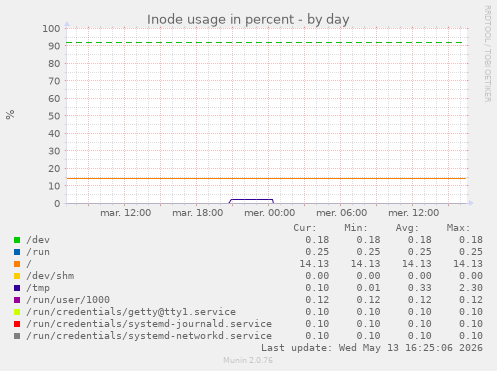This screenshot has height=371, width=497.
Task: Click the 'mer. 12:00' x-axis label
Action: tap(414, 213)
